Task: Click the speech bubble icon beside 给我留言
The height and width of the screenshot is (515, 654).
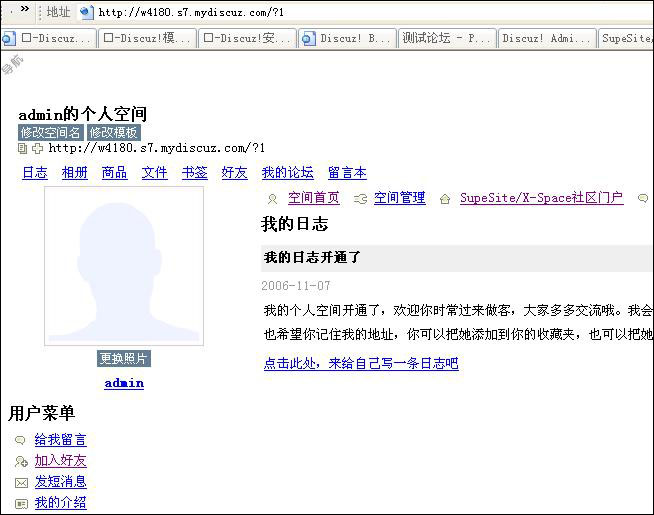Action: click(20, 440)
